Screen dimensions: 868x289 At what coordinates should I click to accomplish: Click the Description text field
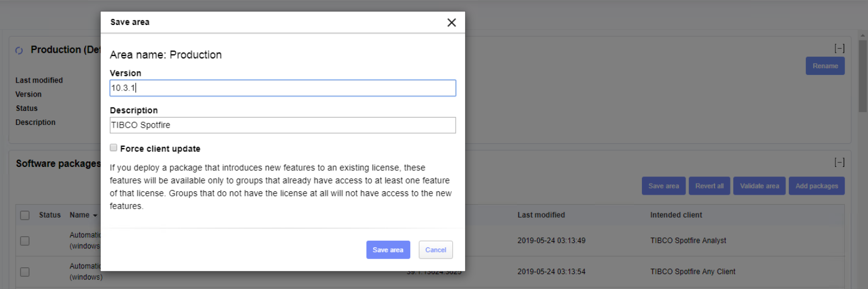(283, 125)
